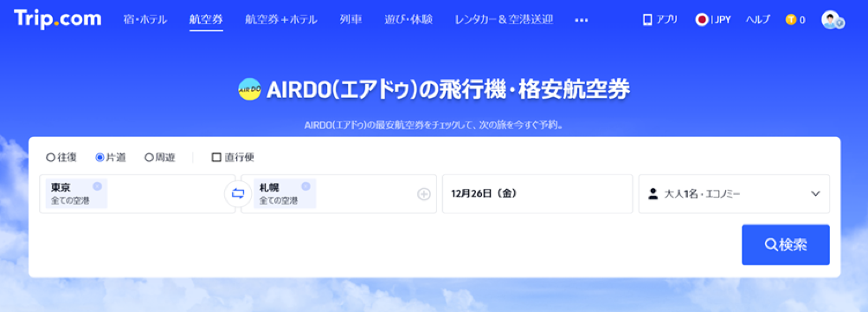Screen dimensions: 868x312
Task: Open the 遊び・体験 tab
Action: click(408, 20)
